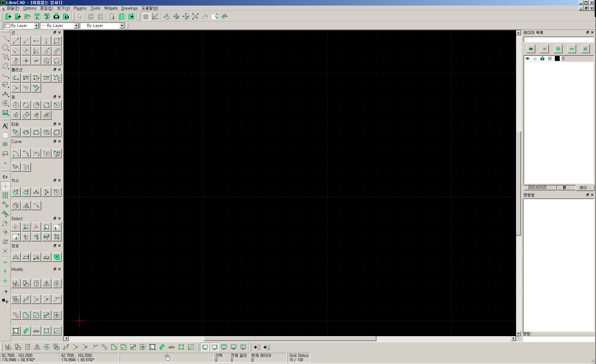The height and width of the screenshot is (364, 596).
Task: Switch to the 라이브러리 tab
Action: (539, 188)
